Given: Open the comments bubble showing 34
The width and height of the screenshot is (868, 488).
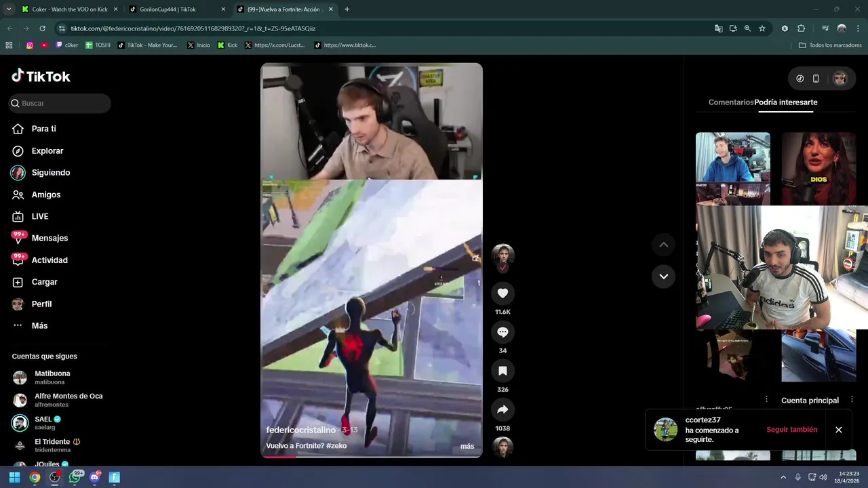Looking at the screenshot, I should click(x=502, y=332).
